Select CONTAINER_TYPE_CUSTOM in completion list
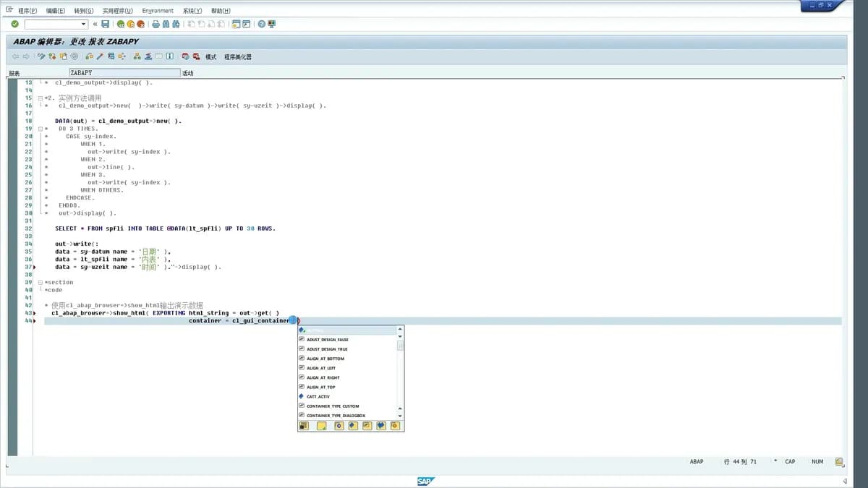This screenshot has width=868, height=488. point(333,406)
